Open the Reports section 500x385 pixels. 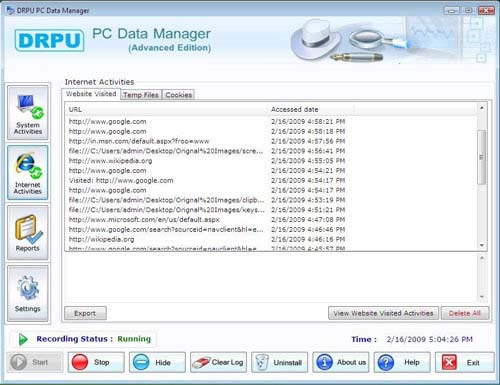pyautogui.click(x=28, y=233)
